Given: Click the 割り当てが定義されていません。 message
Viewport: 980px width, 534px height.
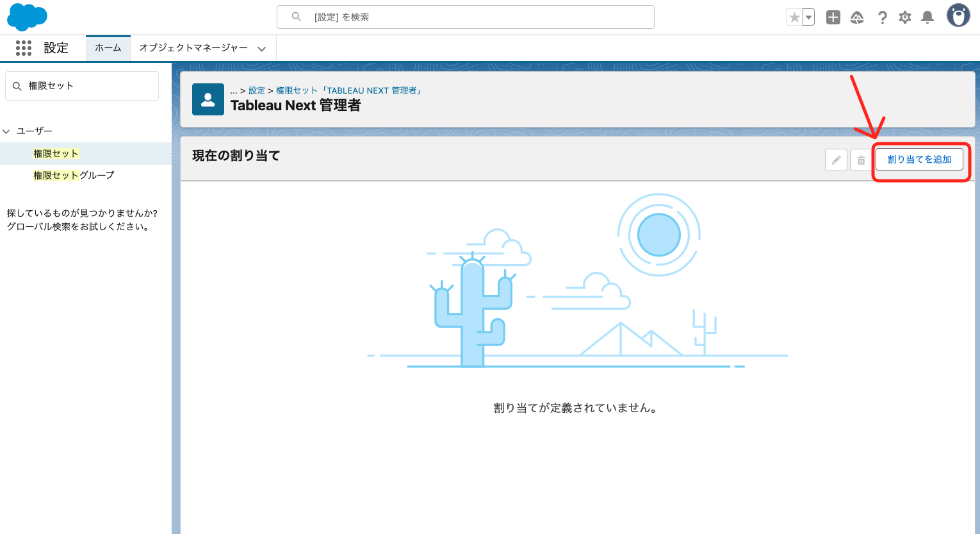Looking at the screenshot, I should click(575, 408).
